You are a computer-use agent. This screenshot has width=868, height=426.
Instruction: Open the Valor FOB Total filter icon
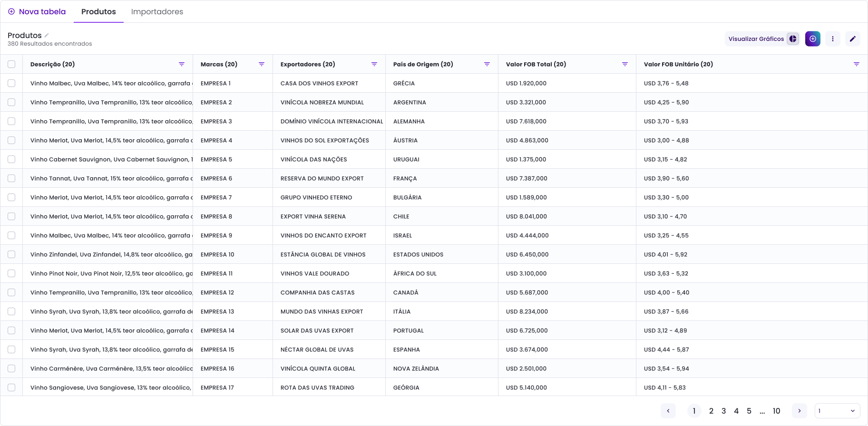tap(625, 64)
